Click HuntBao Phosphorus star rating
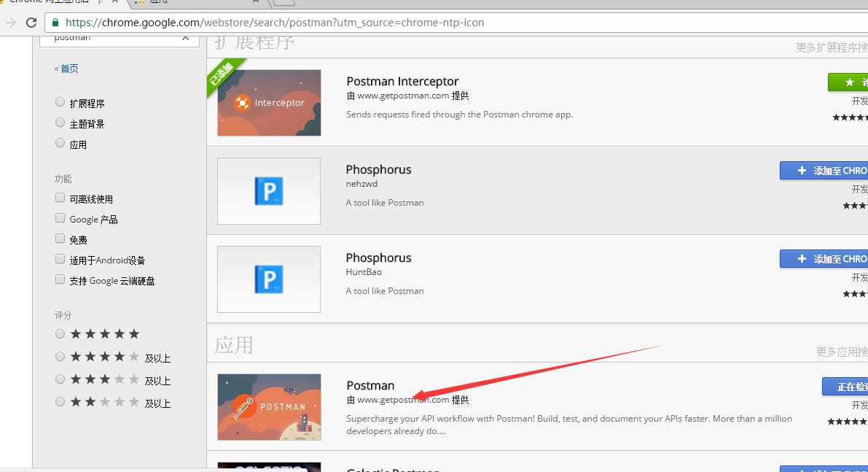 click(x=856, y=293)
